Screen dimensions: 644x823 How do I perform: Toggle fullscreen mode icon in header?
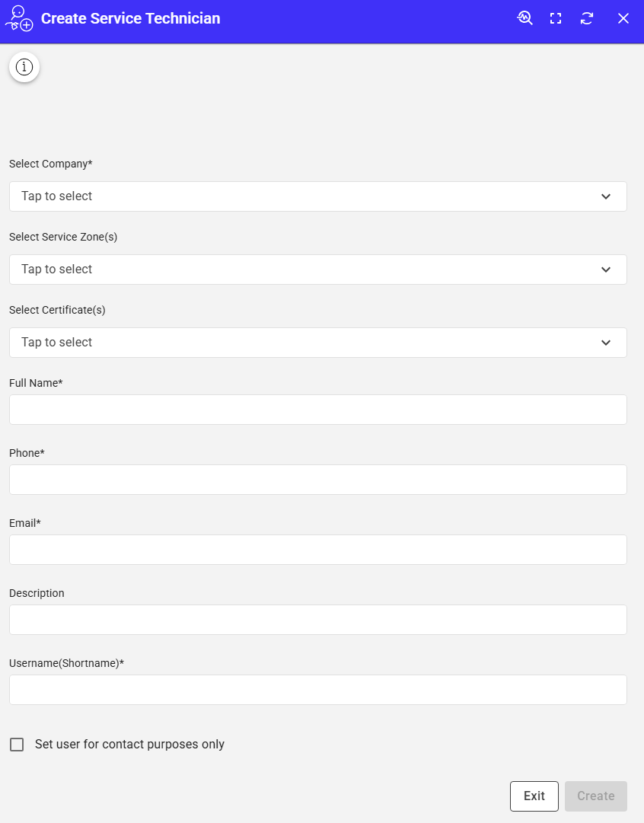pyautogui.click(x=556, y=18)
